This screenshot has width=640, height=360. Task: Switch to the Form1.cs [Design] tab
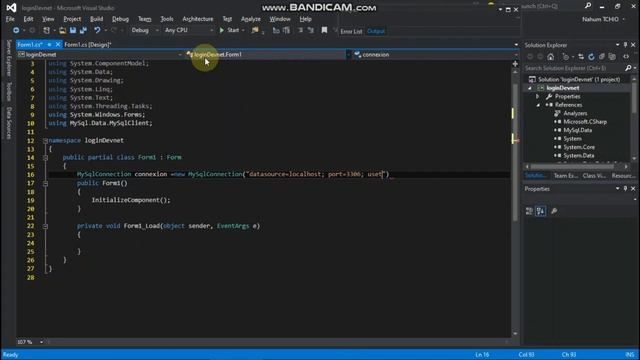click(87, 44)
